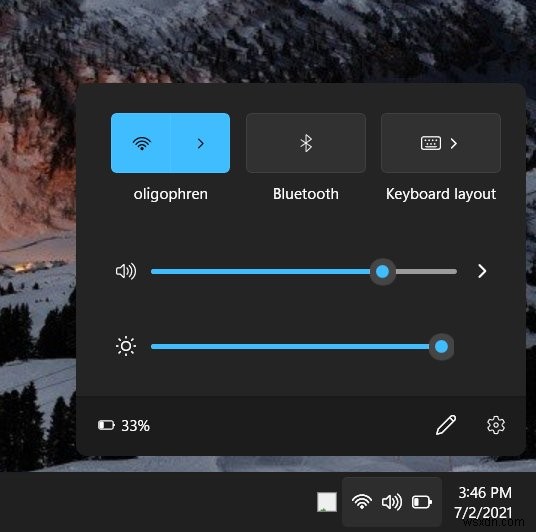The image size is (536, 532).
Task: Edit quick settings with pencil icon
Action: (446, 425)
